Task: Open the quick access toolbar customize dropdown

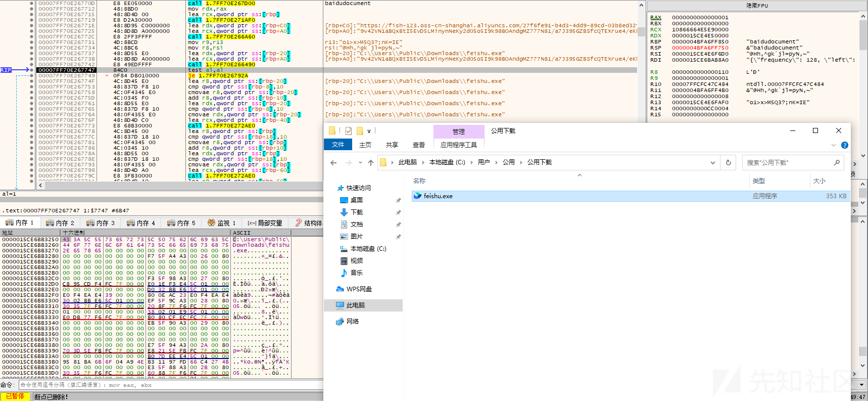Action: [x=369, y=131]
